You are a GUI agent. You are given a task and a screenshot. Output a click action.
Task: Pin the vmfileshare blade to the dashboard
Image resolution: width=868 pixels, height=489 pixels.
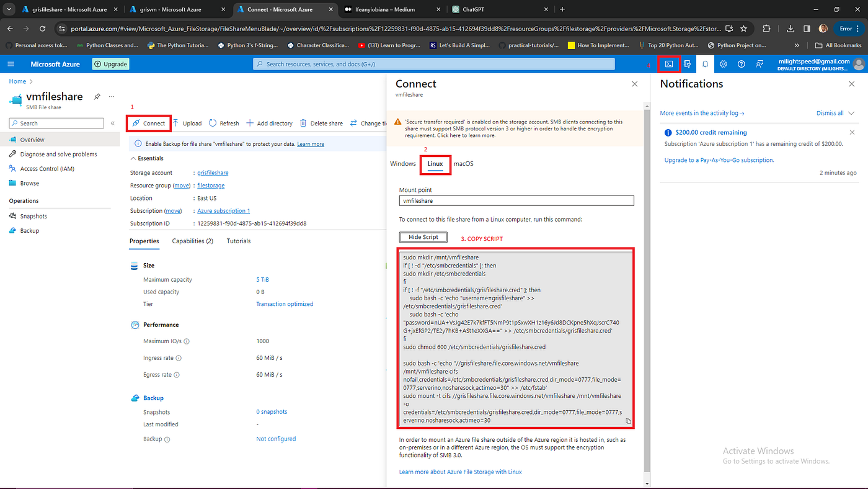coord(97,97)
